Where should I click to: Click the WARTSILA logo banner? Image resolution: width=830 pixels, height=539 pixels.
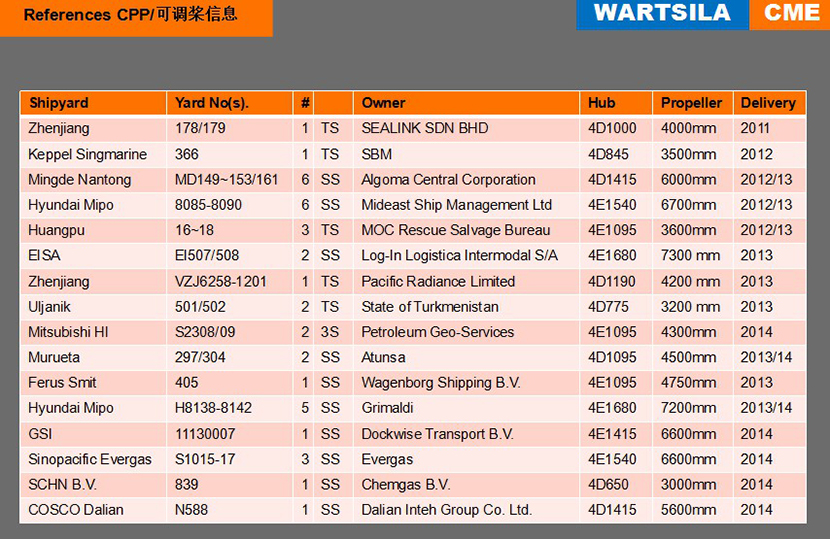coord(662,14)
